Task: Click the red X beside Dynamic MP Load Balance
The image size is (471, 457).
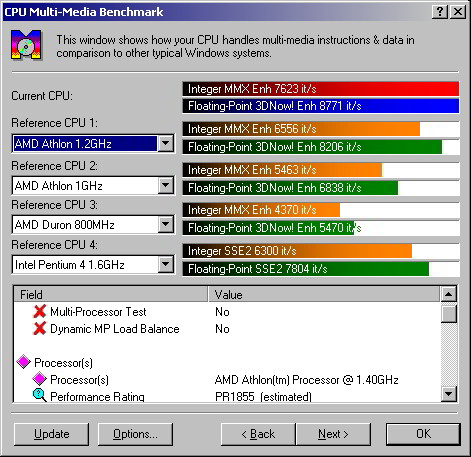Action: point(39,329)
